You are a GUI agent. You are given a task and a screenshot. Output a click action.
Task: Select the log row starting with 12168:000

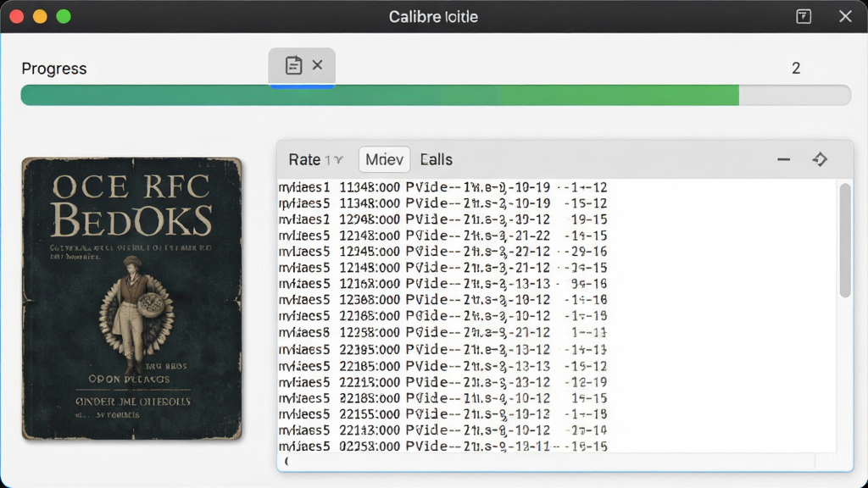point(442,283)
